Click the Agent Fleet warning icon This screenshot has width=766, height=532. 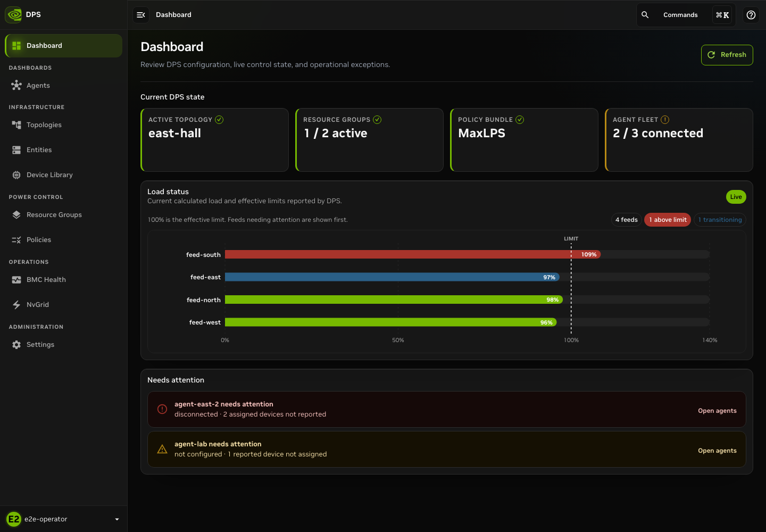tap(665, 120)
